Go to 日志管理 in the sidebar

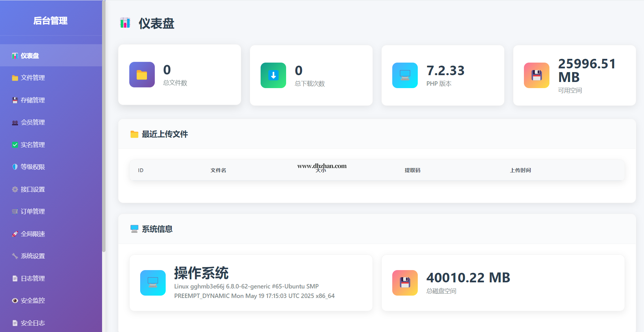(x=33, y=279)
